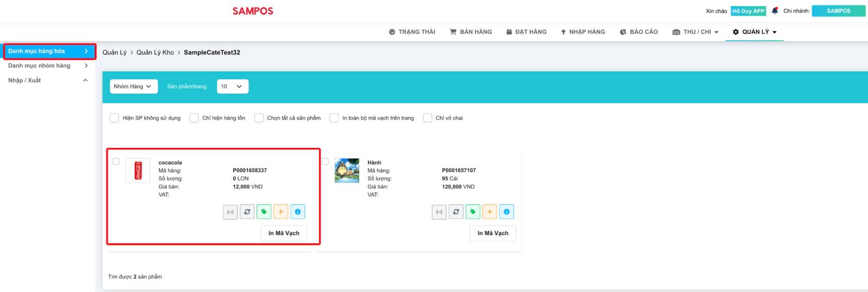Enable Chỉ hiện hàng tồn checkbox
Screen dimensions: 868x292
coord(194,118)
